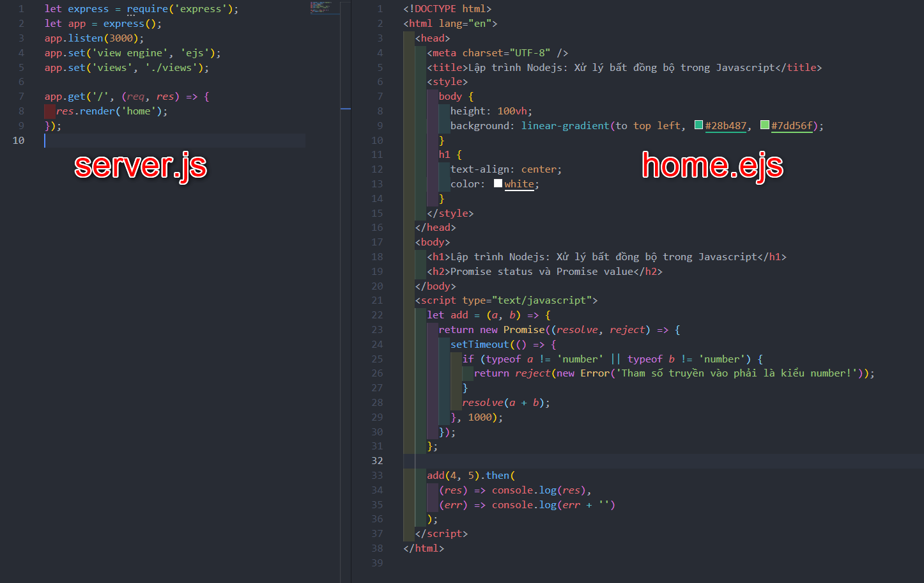Click 'app.get' in server.js
Screen dimensions: 924x583
coord(65,97)
